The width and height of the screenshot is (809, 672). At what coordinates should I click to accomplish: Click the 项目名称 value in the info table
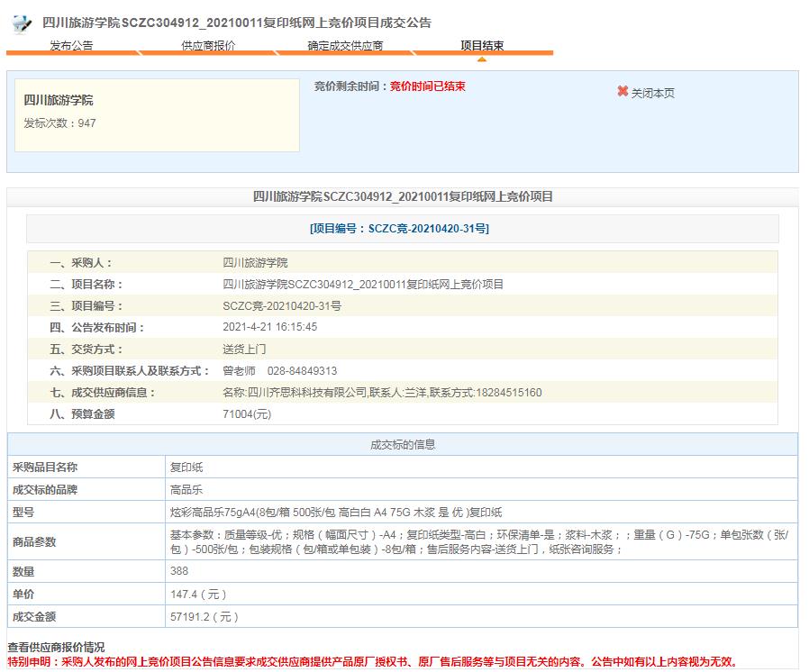click(363, 284)
